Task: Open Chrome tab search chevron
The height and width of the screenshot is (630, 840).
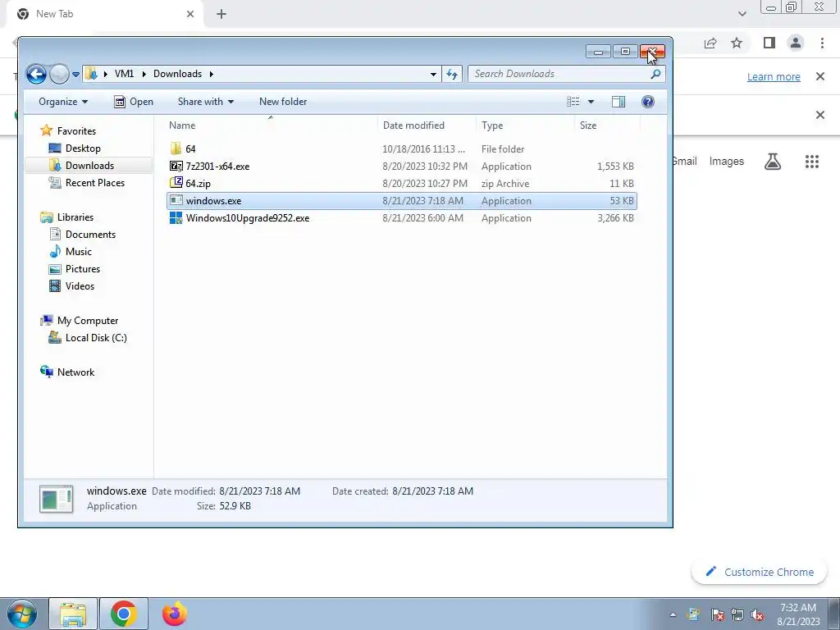Action: (742, 14)
